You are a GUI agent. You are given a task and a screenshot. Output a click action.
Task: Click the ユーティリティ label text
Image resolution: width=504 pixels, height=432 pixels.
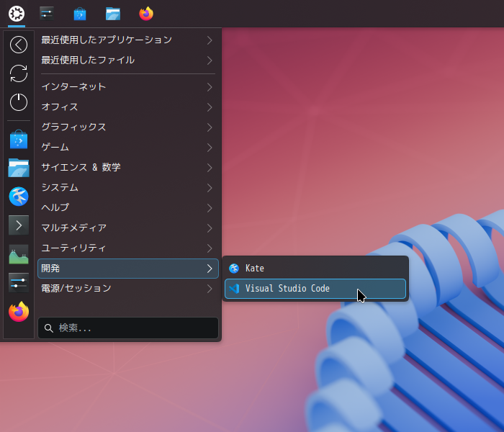(x=73, y=248)
